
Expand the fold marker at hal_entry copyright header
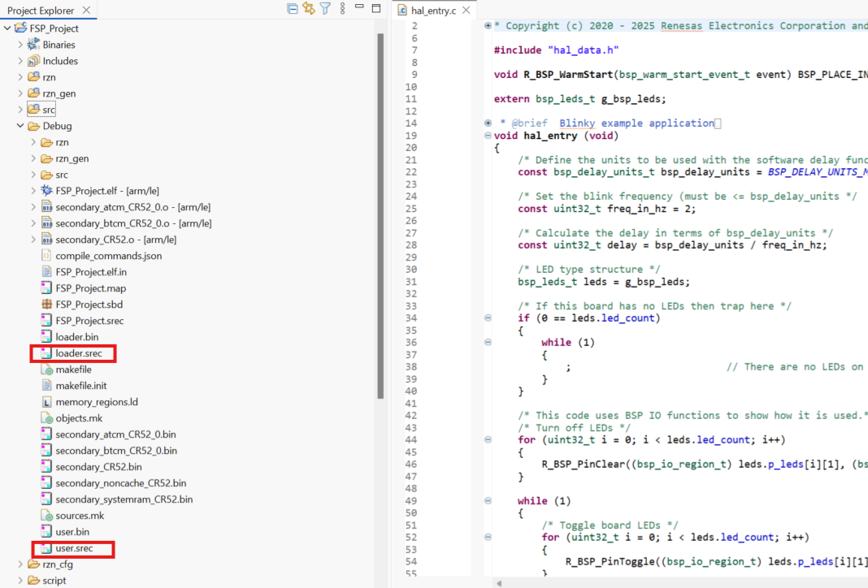coord(488,25)
